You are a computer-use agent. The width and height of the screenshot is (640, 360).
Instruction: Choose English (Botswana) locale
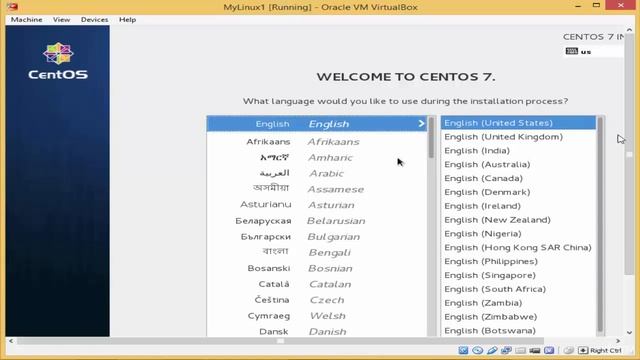(x=518, y=331)
